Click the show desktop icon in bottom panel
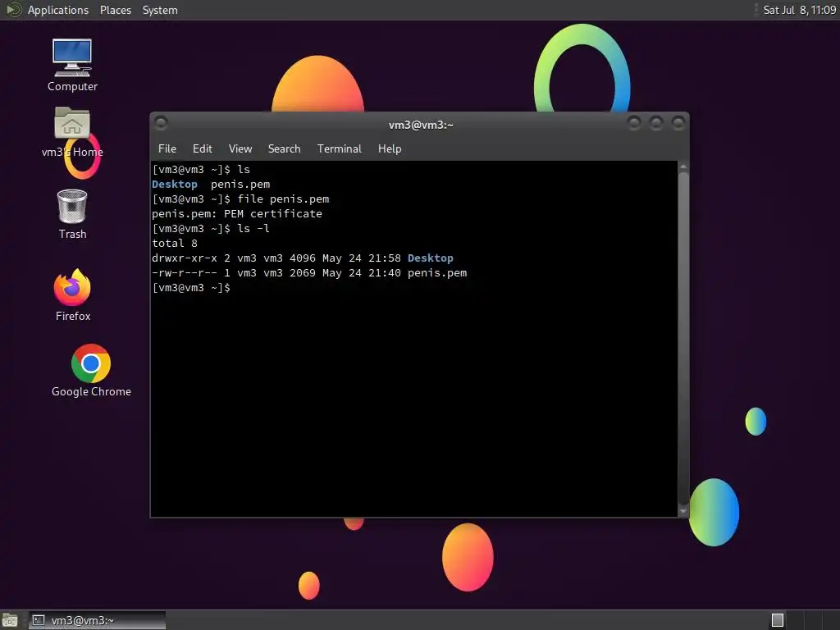 tap(10, 620)
